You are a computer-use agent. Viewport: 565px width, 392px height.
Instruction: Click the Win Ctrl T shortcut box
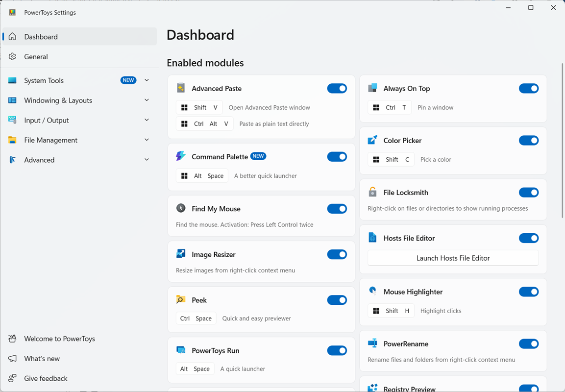tap(390, 107)
